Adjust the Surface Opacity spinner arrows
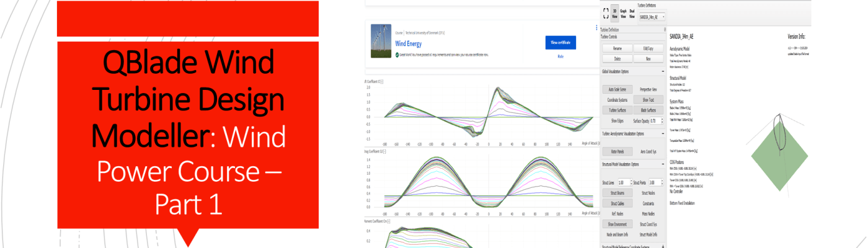The height and width of the screenshot is (248, 868). click(662, 120)
